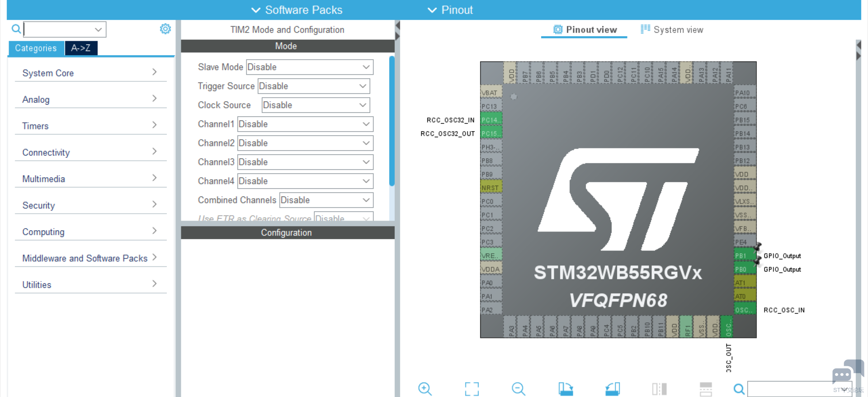Image resolution: width=868 pixels, height=397 pixels.
Task: Select the PB0 GPIO output pin
Action: [745, 269]
